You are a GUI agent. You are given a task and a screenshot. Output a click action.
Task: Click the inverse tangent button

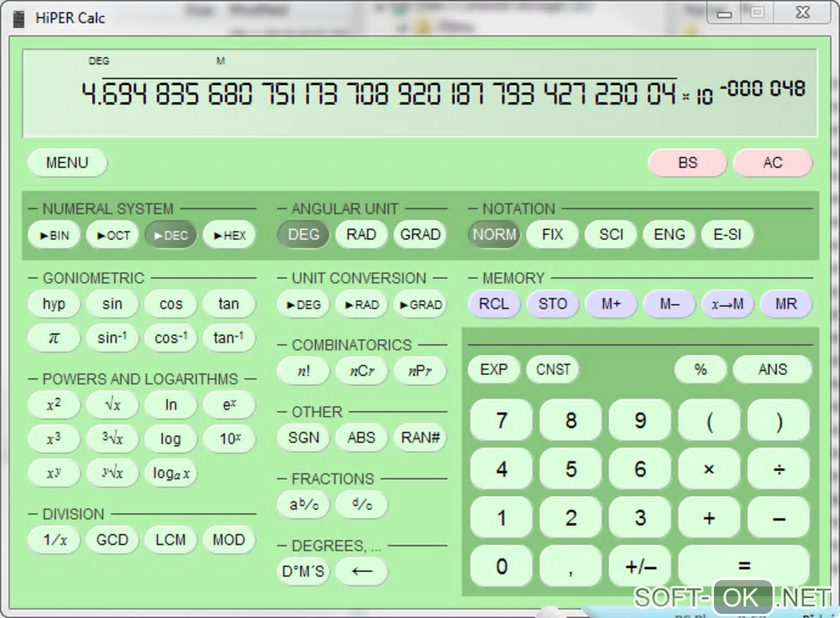click(229, 338)
